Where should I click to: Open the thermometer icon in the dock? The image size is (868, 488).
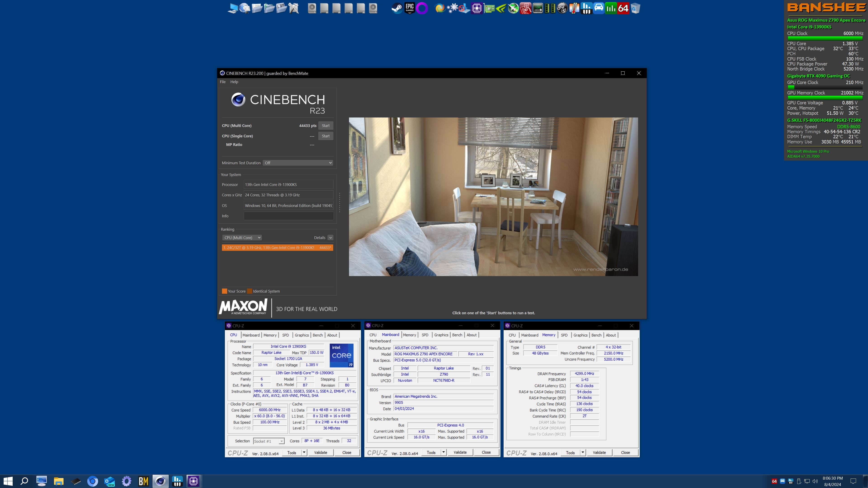click(x=574, y=8)
